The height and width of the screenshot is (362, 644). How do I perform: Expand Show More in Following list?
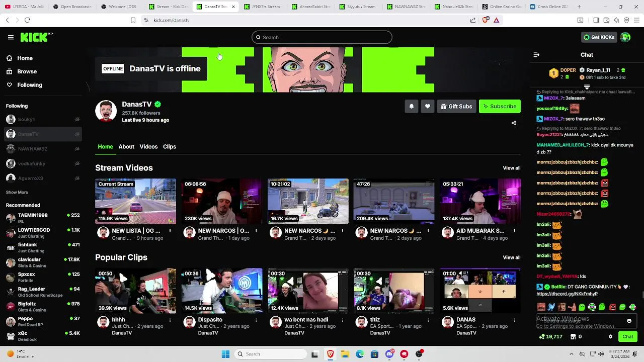pos(17,192)
